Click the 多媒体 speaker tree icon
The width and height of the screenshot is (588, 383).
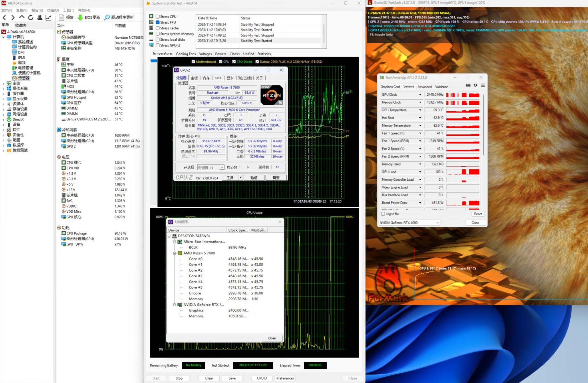tap(9, 104)
